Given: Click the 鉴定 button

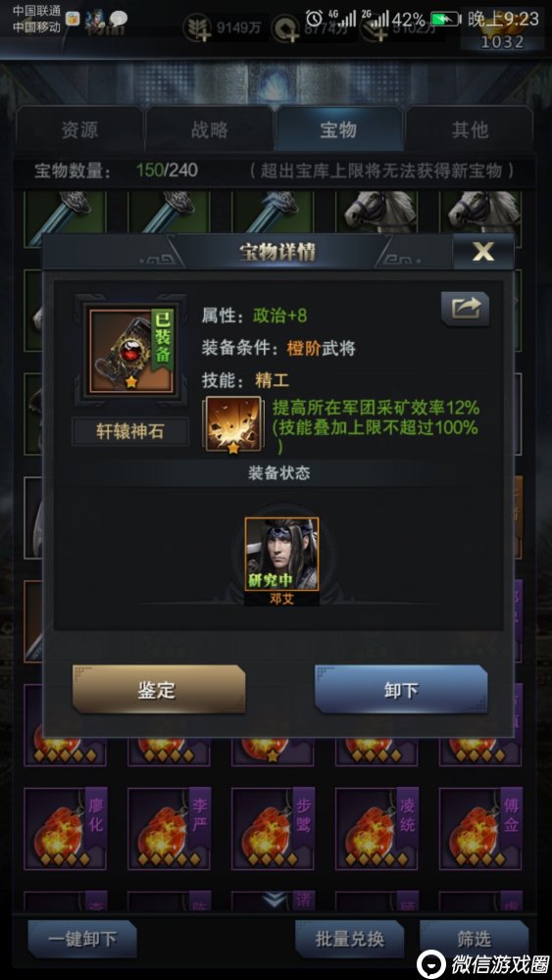Looking at the screenshot, I should click(159, 689).
